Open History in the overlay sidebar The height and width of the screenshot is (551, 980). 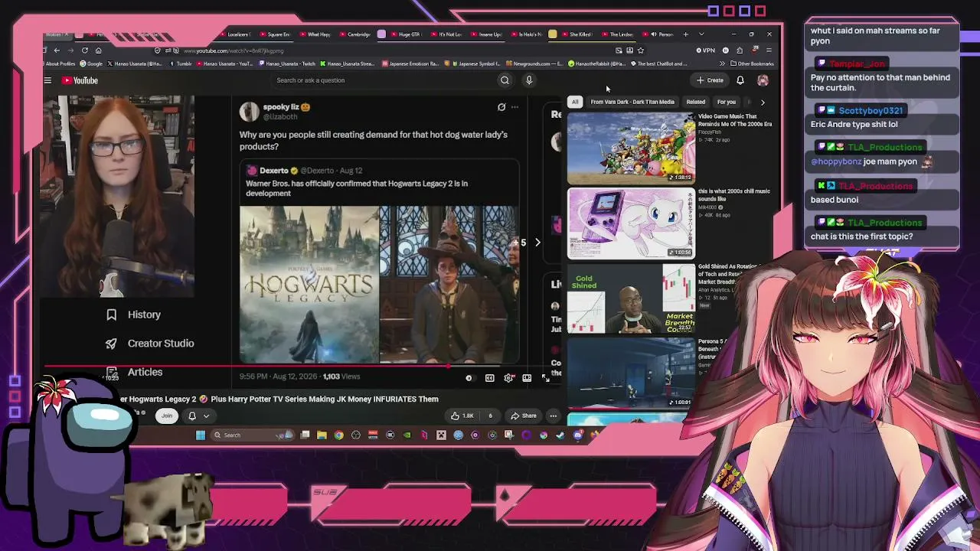pyautogui.click(x=133, y=315)
